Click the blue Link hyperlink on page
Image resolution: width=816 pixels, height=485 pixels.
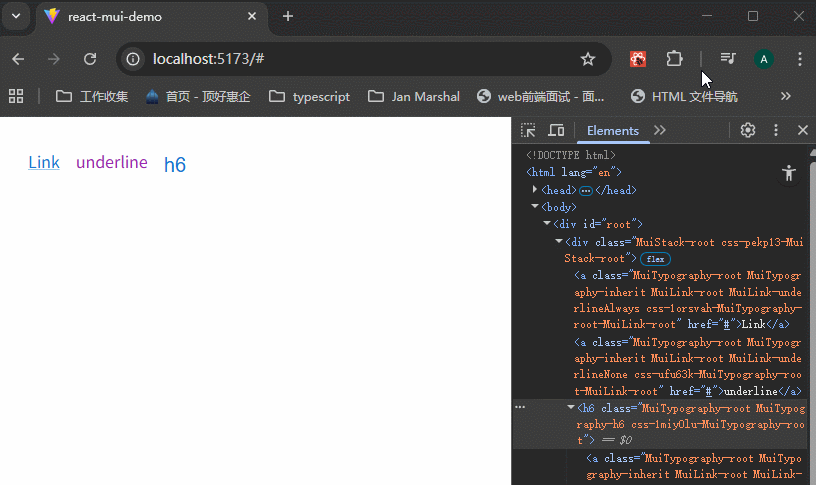click(44, 163)
